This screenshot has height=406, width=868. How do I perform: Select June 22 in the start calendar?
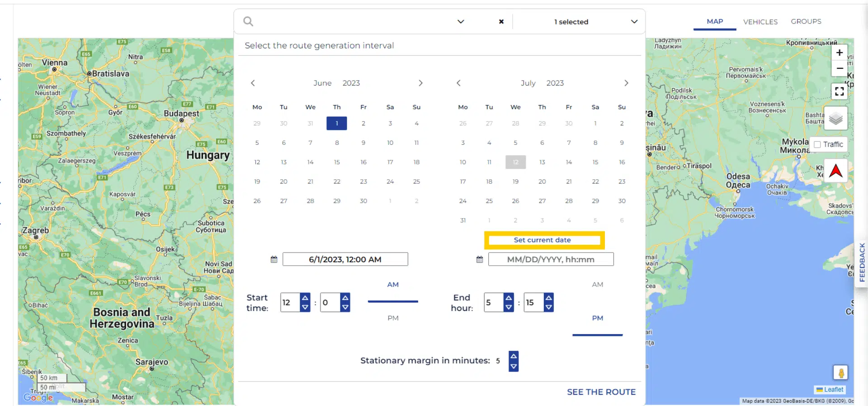[337, 182]
